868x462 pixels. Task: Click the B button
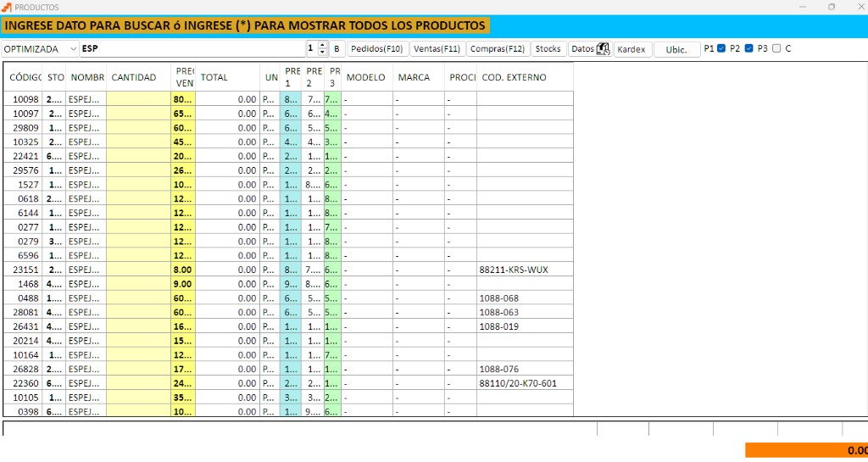(337, 49)
